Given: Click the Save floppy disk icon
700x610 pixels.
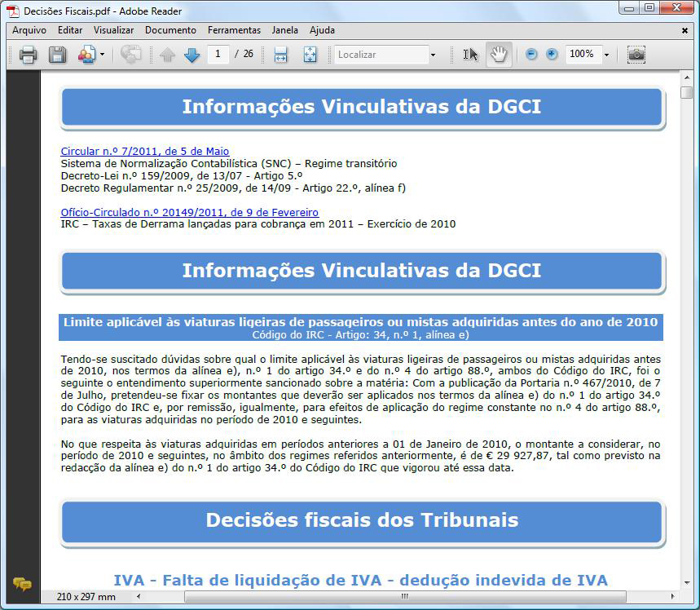Looking at the screenshot, I should pyautogui.click(x=57, y=55).
